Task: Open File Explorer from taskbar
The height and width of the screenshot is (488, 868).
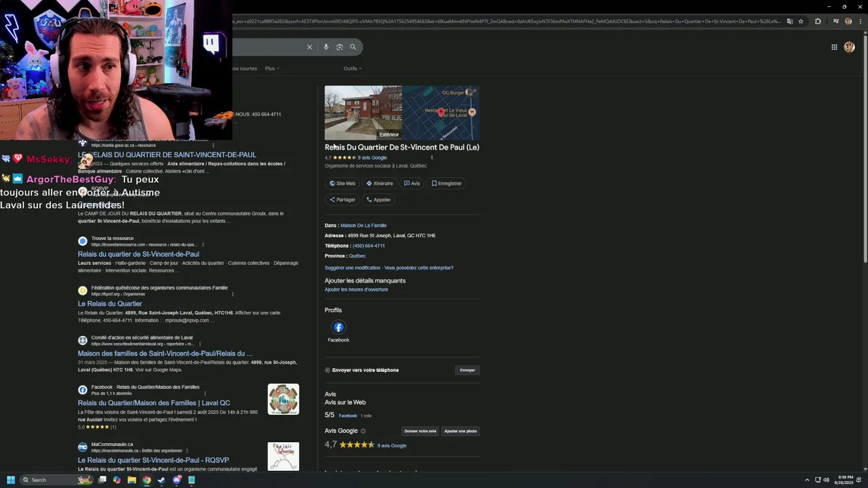Action: 132,480
